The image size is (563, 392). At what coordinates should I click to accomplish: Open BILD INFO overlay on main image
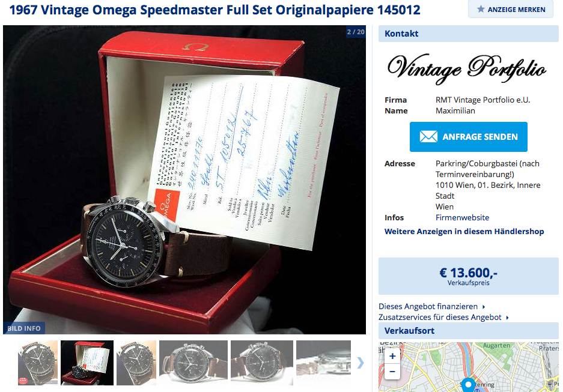[x=24, y=328]
